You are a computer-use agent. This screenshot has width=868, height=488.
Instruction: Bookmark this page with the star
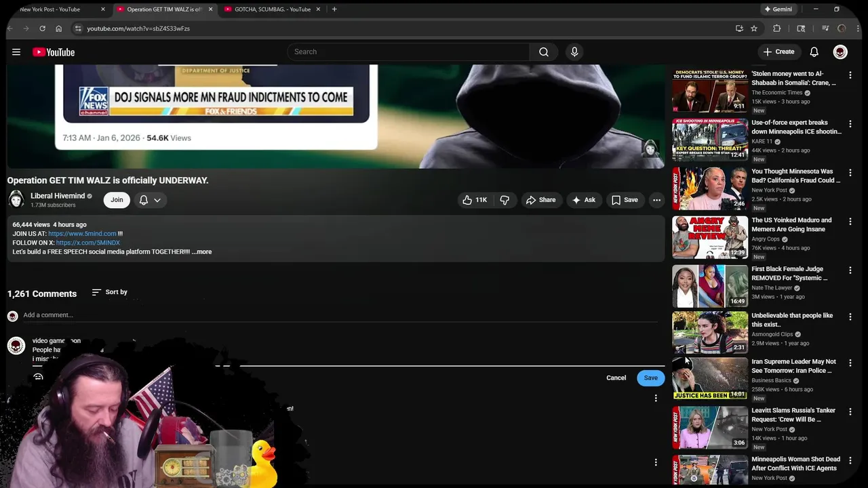coord(754,28)
